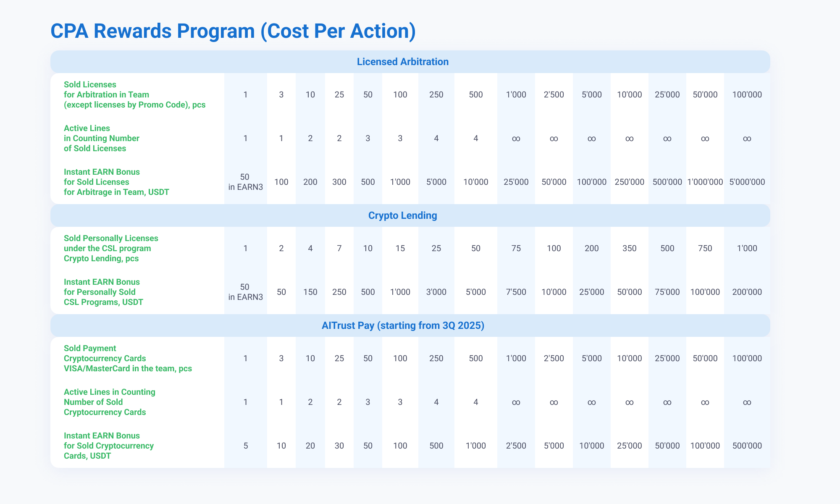Click the 5 value in Cryptocurrency Cards bonus row
Viewport: 840px width, 504px height.
coord(246,446)
